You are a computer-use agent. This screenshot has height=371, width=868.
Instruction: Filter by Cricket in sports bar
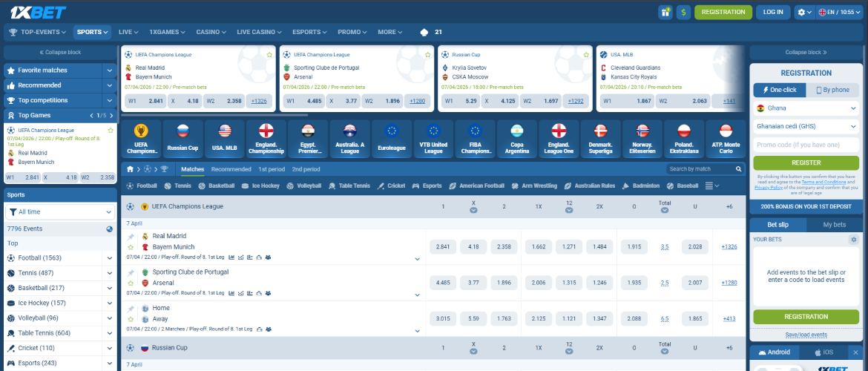(x=391, y=186)
